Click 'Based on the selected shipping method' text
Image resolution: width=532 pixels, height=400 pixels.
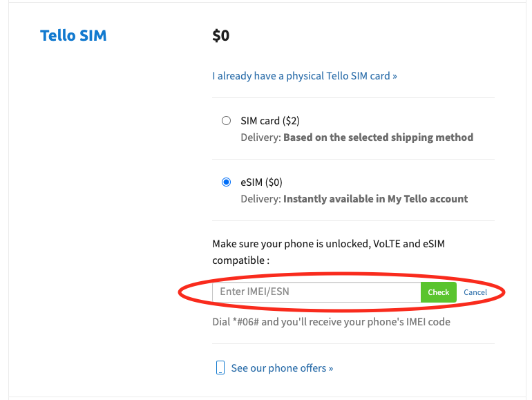click(x=379, y=137)
